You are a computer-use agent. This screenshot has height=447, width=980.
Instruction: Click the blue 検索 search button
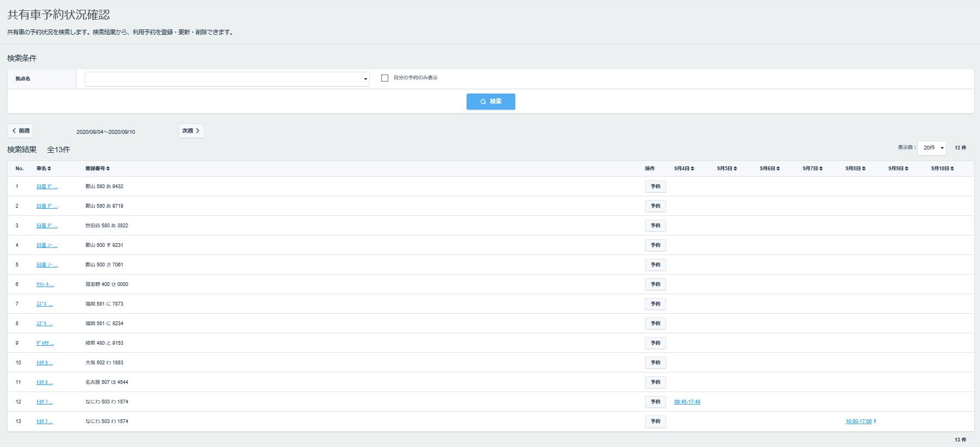coord(491,102)
